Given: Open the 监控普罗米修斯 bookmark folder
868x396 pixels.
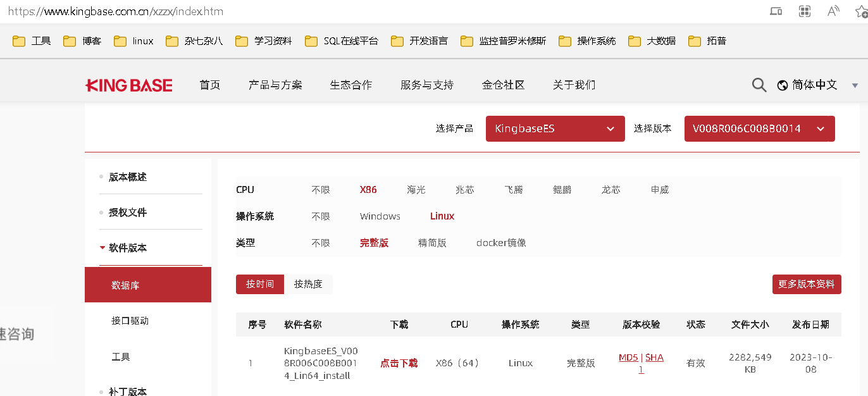Looking at the screenshot, I should click(504, 41).
